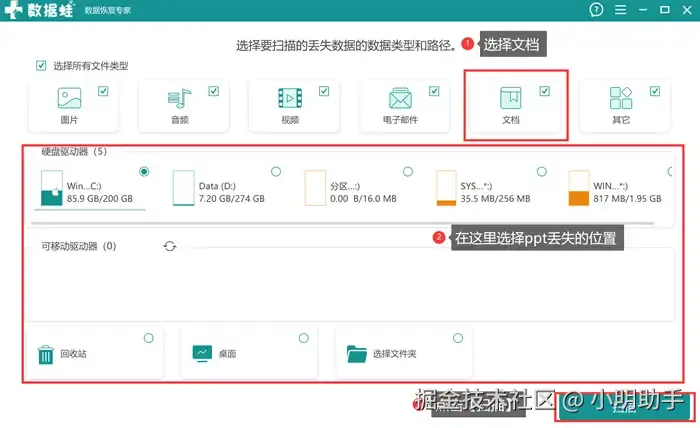The height and width of the screenshot is (428, 700).
Task: Uncheck the 电子邮件 checkbox
Action: coord(434,91)
